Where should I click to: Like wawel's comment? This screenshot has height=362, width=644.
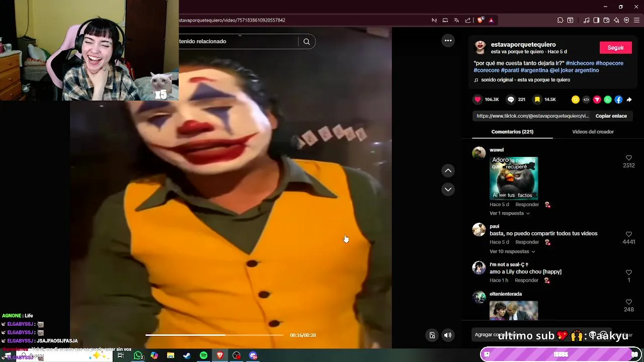[x=628, y=158]
